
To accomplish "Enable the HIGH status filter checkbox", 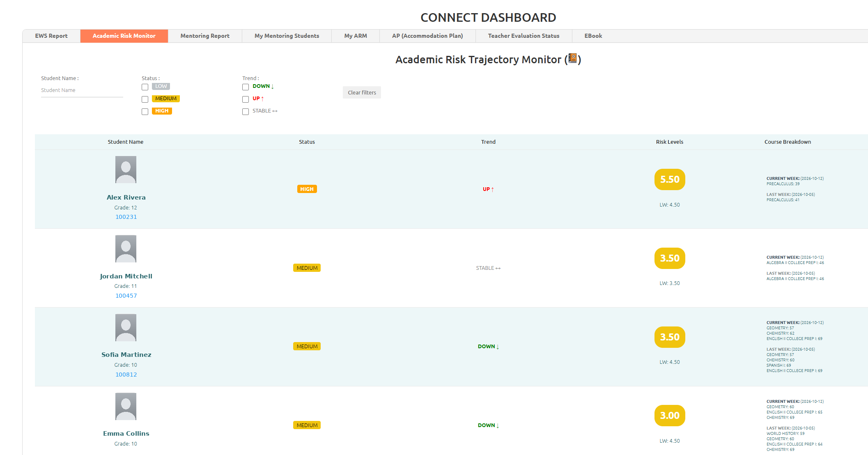I will [145, 112].
